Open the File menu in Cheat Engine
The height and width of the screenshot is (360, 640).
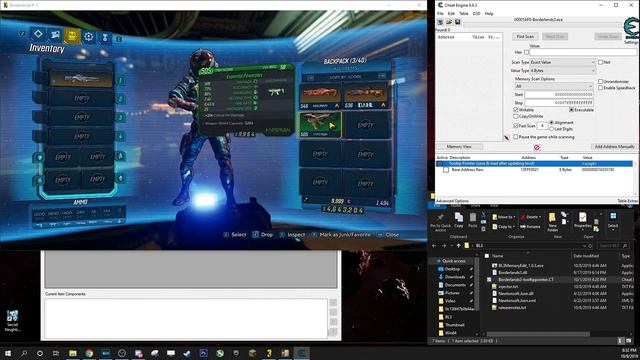click(440, 13)
